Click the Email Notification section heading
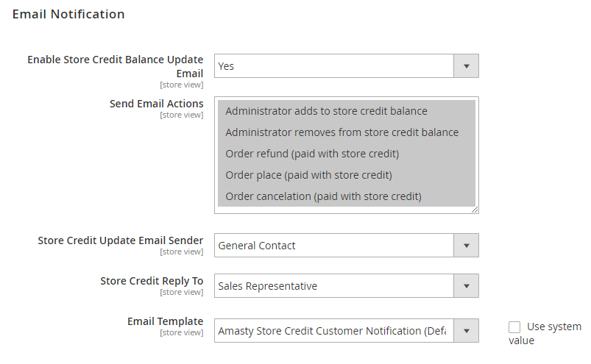Image resolution: width=591 pixels, height=364 pixels. click(x=68, y=14)
